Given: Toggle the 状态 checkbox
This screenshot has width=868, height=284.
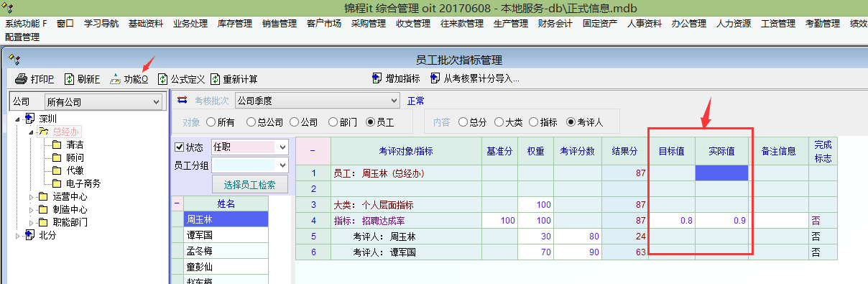Looking at the screenshot, I should (x=180, y=147).
